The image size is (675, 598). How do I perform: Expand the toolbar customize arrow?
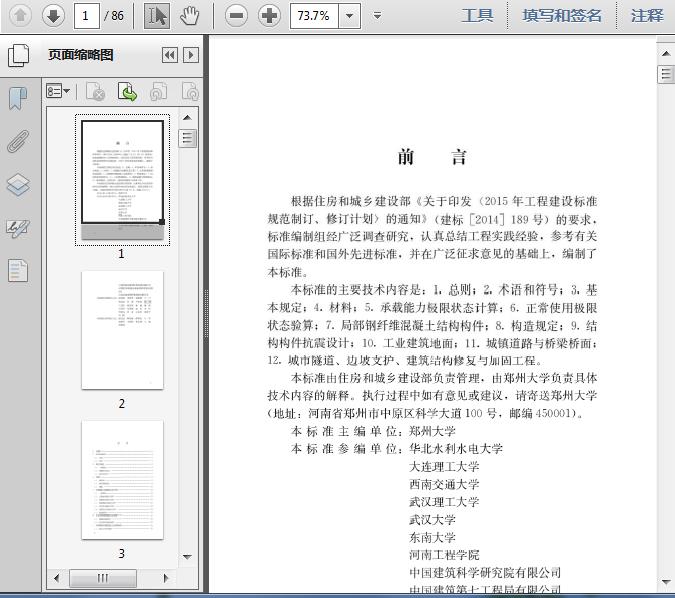[377, 15]
